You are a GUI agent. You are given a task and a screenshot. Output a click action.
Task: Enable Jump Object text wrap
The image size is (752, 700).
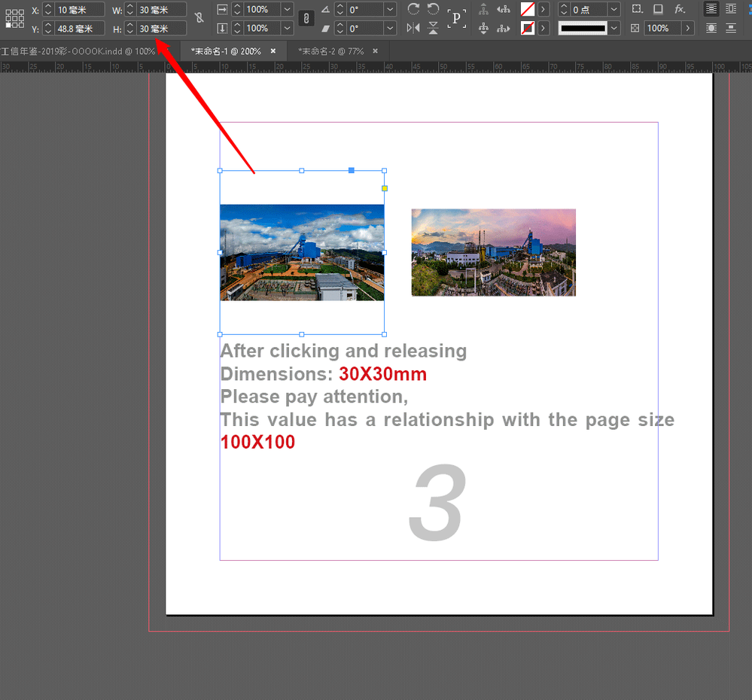coord(731,29)
